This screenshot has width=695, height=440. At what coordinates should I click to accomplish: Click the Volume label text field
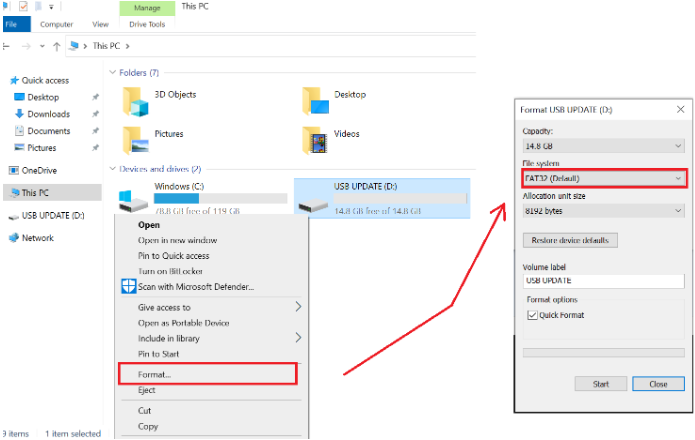[x=603, y=281]
